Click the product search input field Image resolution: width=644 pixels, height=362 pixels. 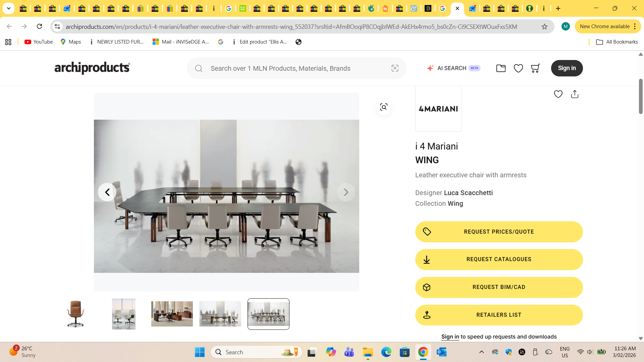click(x=297, y=68)
